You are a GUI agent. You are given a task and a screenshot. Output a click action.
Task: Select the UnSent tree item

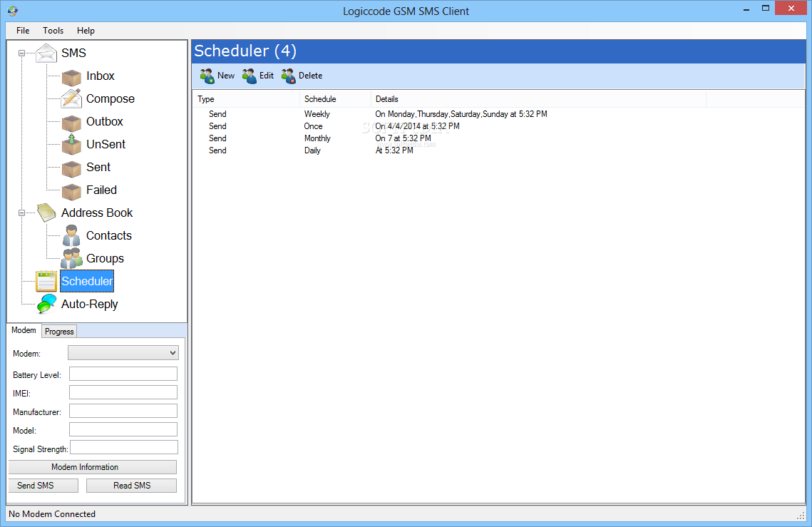coord(106,145)
